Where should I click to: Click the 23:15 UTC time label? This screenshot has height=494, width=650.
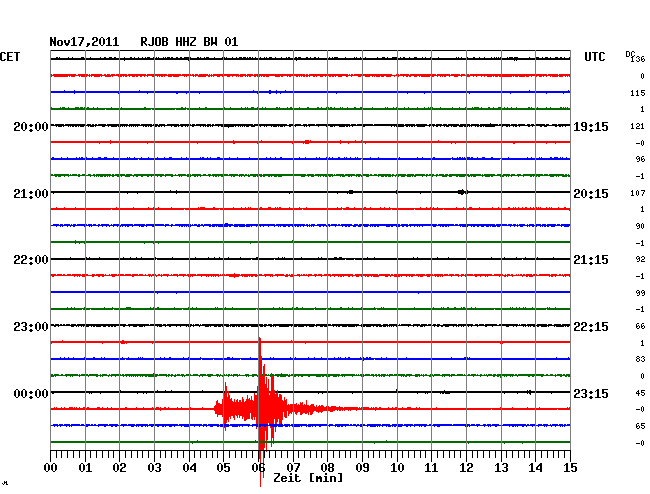(591, 393)
